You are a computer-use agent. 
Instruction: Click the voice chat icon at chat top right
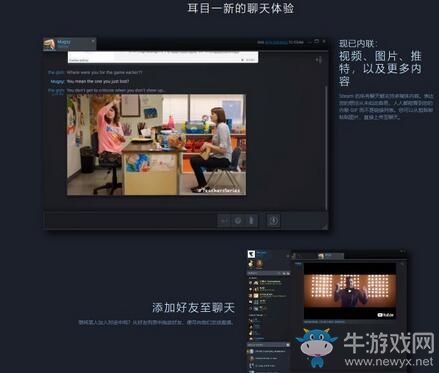(x=319, y=60)
